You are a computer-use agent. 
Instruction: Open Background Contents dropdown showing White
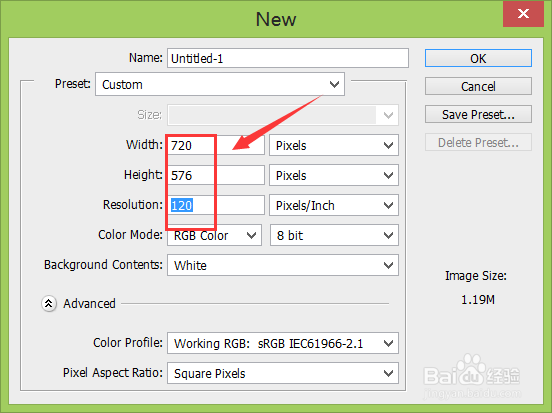pyautogui.click(x=283, y=265)
